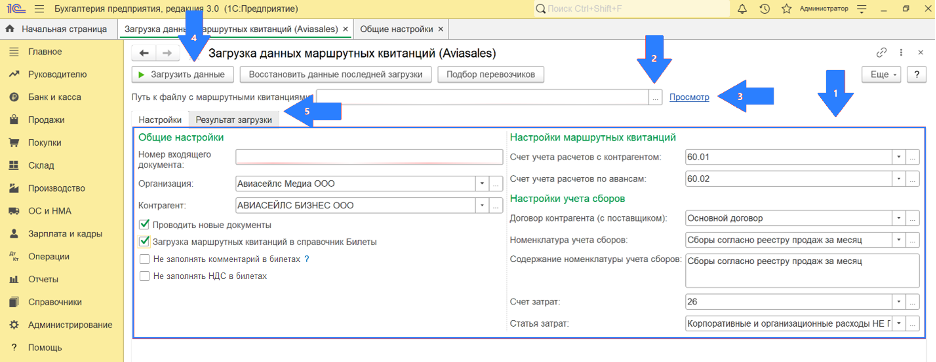Screen dimensions: 936x362
Task: Open the service settings lines icon
Action: click(861, 9)
